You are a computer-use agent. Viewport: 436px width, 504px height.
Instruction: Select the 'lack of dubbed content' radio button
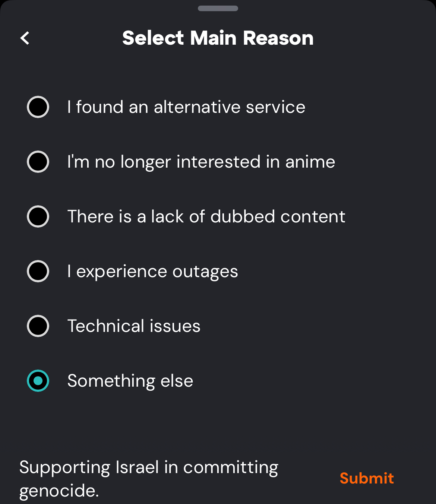point(38,216)
